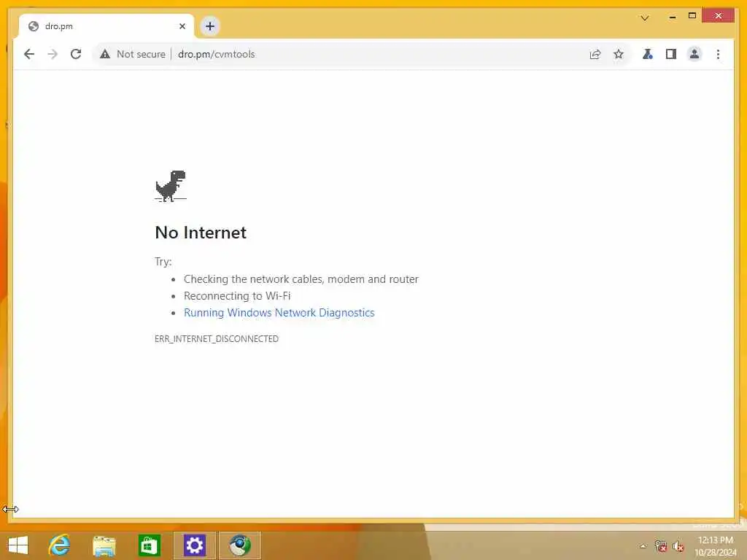Image resolution: width=747 pixels, height=560 pixels.
Task: Close the dro.pm tab
Action: tap(182, 26)
